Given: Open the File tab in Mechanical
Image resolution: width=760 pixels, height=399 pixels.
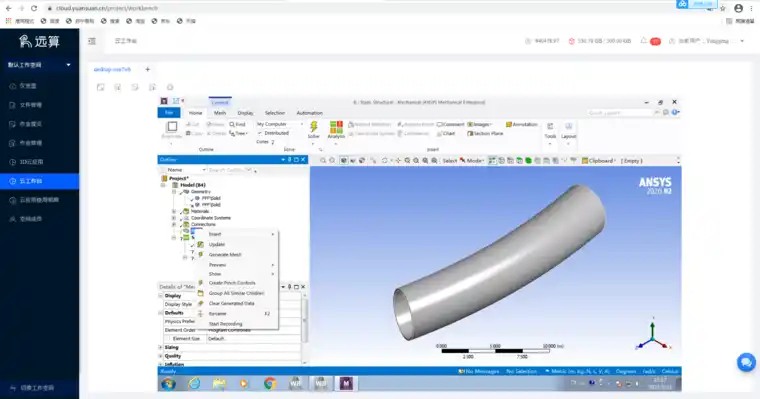Looking at the screenshot, I should tap(169, 113).
